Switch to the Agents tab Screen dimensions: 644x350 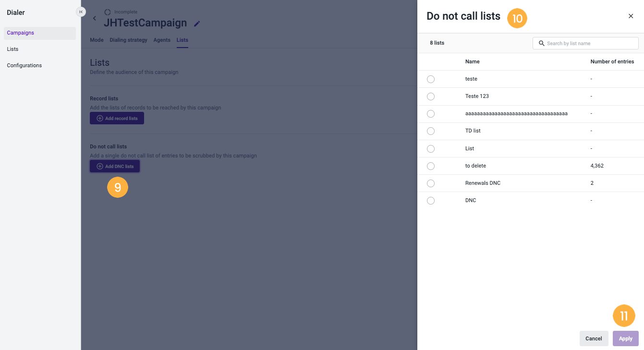[162, 40]
